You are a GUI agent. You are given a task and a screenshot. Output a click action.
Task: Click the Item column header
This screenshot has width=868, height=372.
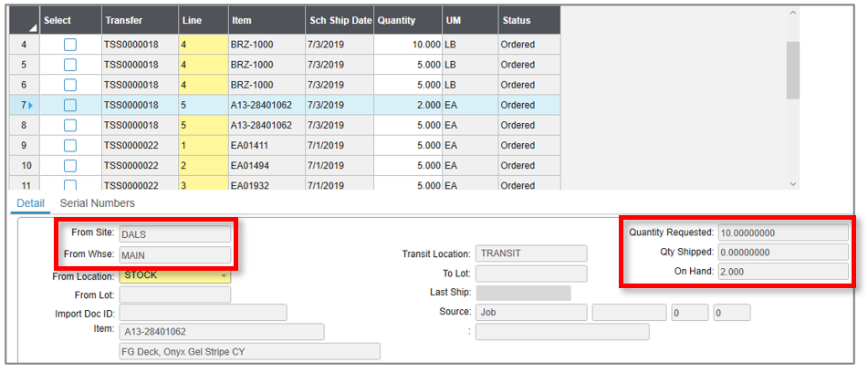pos(267,20)
